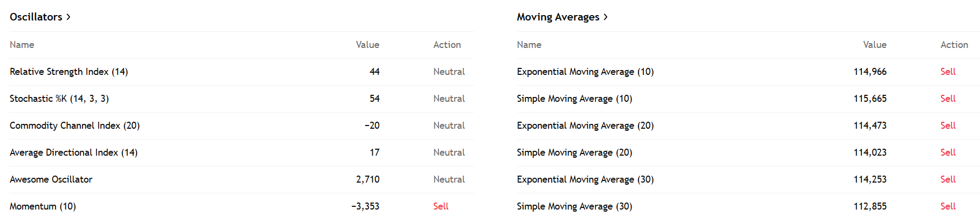
Task: Open the Oscillators section chevron
Action: tap(68, 17)
